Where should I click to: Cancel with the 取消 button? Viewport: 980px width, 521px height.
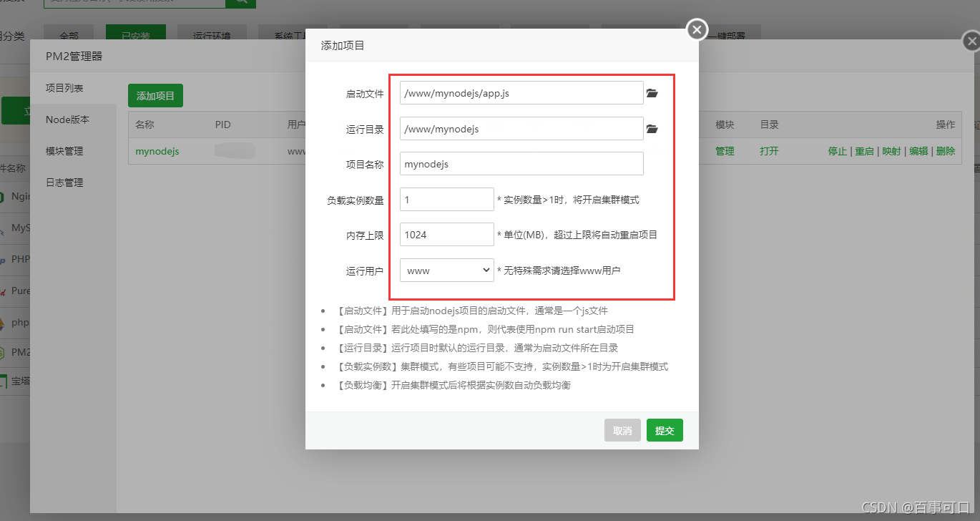(622, 430)
